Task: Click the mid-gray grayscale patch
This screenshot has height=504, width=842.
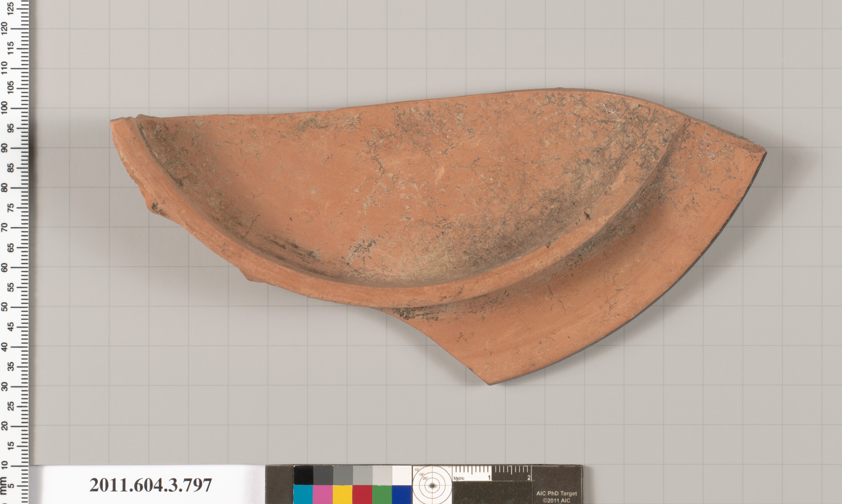Action: pos(342,475)
